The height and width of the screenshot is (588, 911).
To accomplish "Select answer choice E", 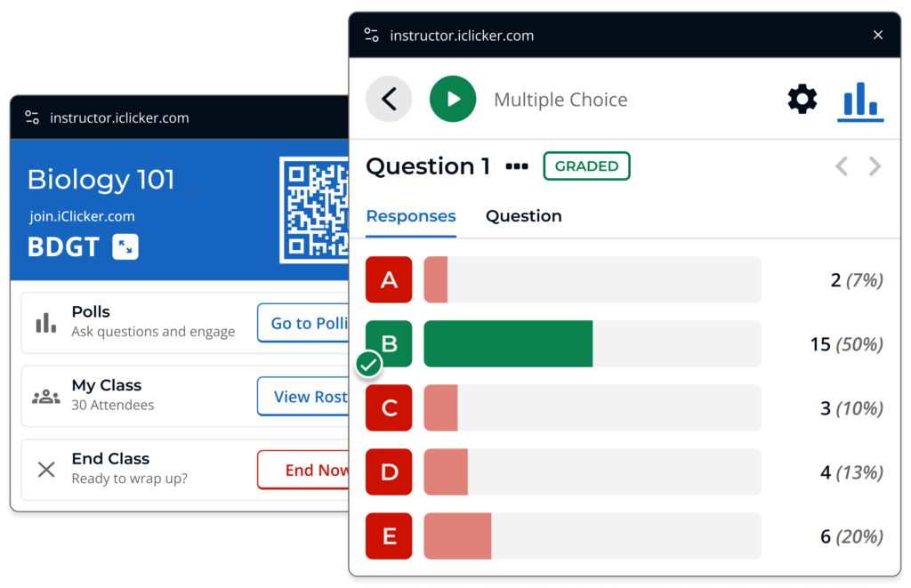I will tap(389, 536).
